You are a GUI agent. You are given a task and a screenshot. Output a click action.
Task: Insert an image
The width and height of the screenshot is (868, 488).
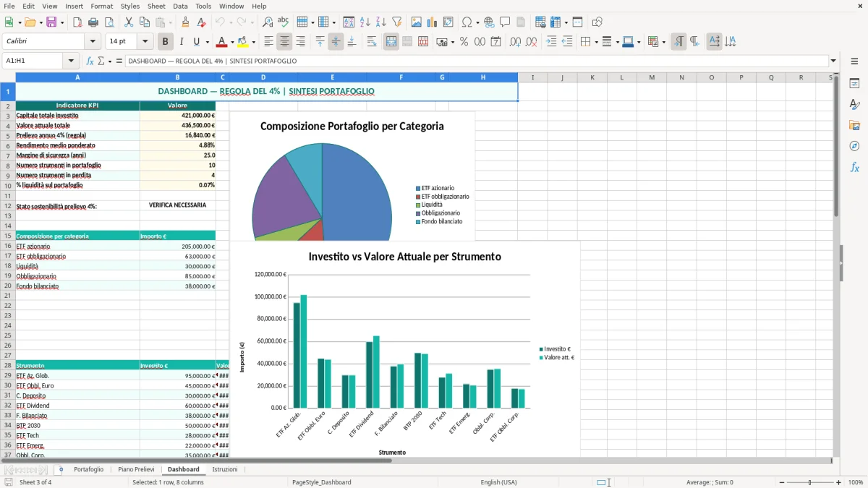tap(417, 22)
